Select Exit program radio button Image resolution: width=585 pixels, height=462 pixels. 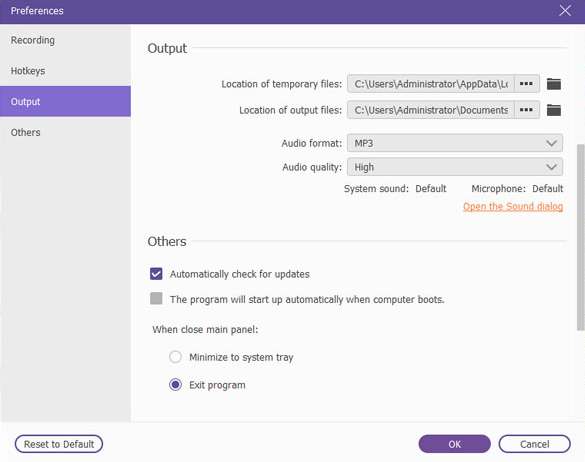click(175, 384)
